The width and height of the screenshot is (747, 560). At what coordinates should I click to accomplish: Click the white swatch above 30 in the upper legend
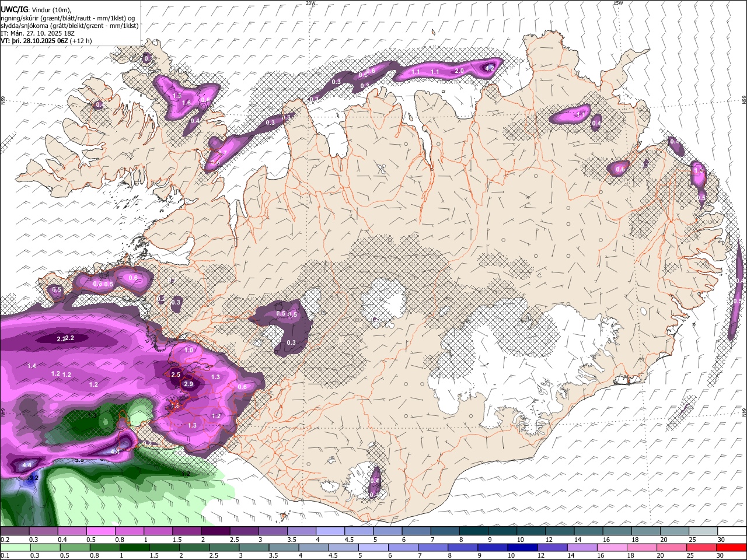(x=732, y=531)
